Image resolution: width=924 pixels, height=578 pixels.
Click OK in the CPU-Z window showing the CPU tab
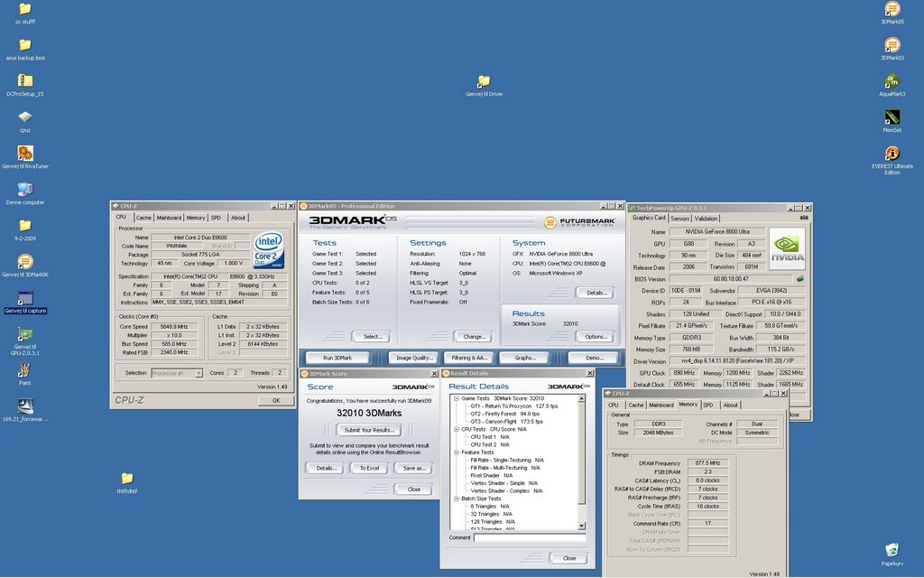(x=276, y=400)
